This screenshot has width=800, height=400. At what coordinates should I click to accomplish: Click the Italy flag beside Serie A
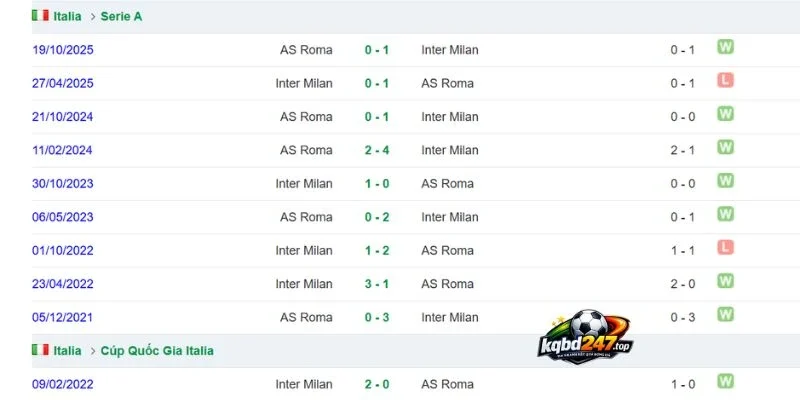coord(40,15)
